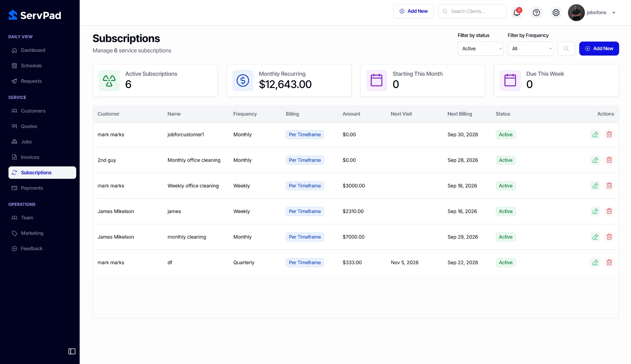
Task: Click the Active Subscriptions card icon
Action: tap(109, 80)
